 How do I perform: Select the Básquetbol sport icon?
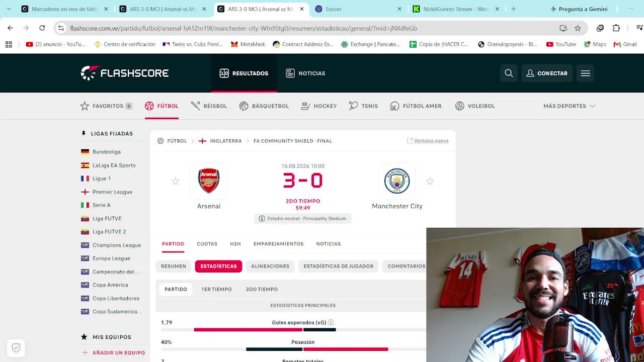tap(264, 106)
